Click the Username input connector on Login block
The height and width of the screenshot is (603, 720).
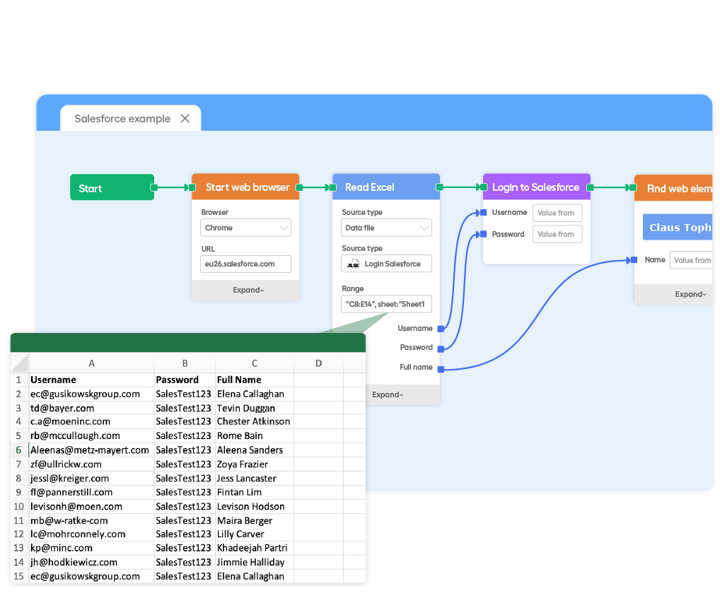[x=483, y=212]
